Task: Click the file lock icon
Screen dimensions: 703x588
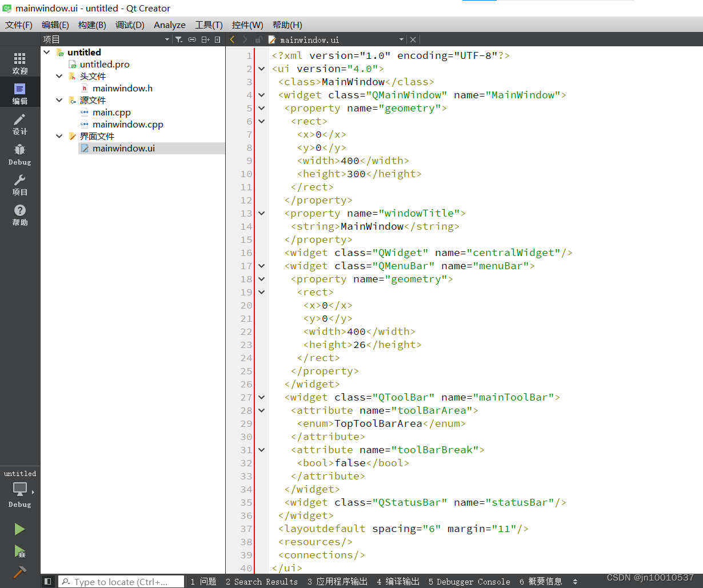Action: (258, 39)
